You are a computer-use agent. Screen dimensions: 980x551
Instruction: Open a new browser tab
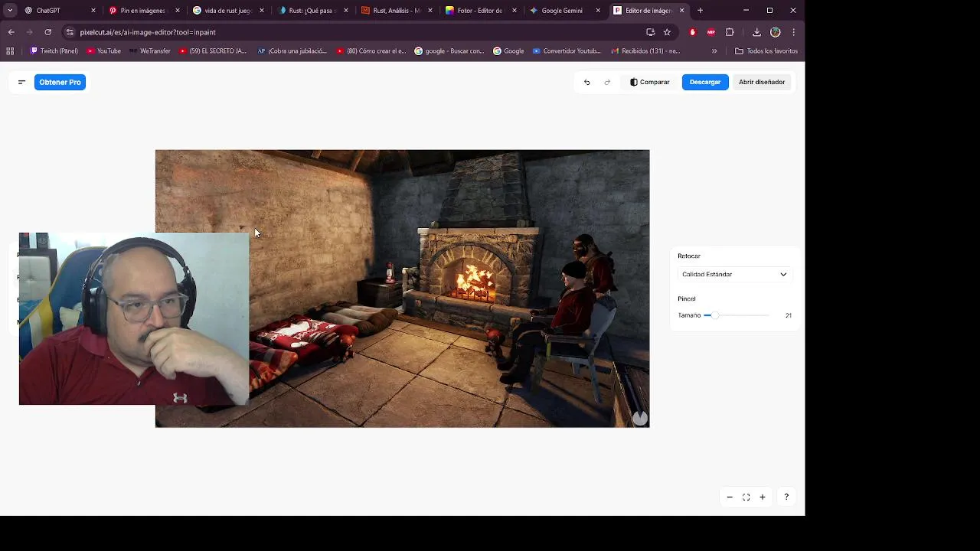pos(700,11)
